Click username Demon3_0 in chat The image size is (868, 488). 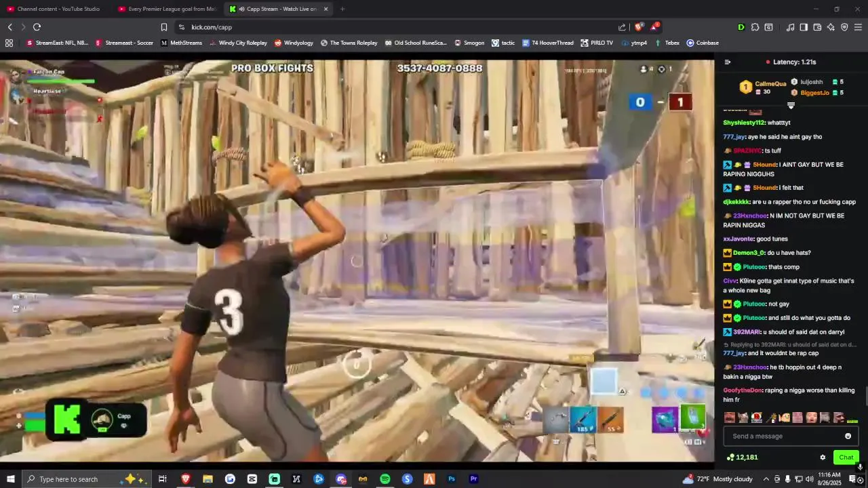[749, 253]
